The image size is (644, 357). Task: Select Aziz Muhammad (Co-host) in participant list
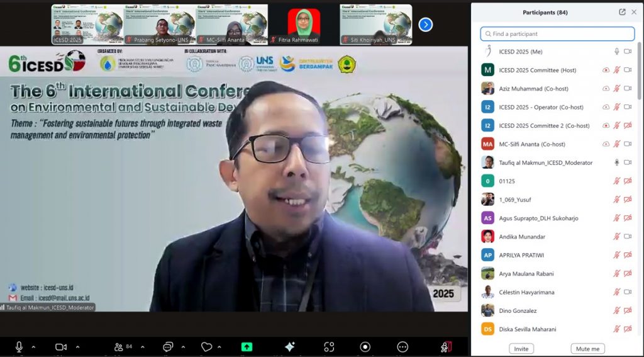535,89
